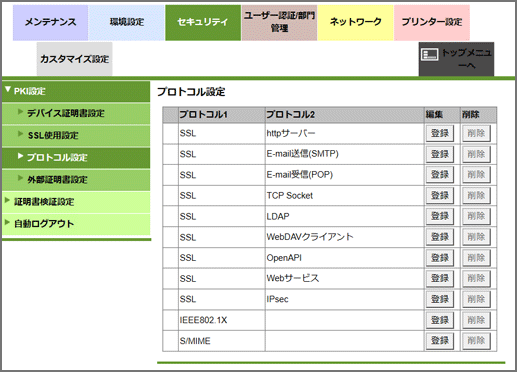This screenshot has height=372, width=517.
Task: Open the プリンター設定 tab
Action: tap(432, 23)
